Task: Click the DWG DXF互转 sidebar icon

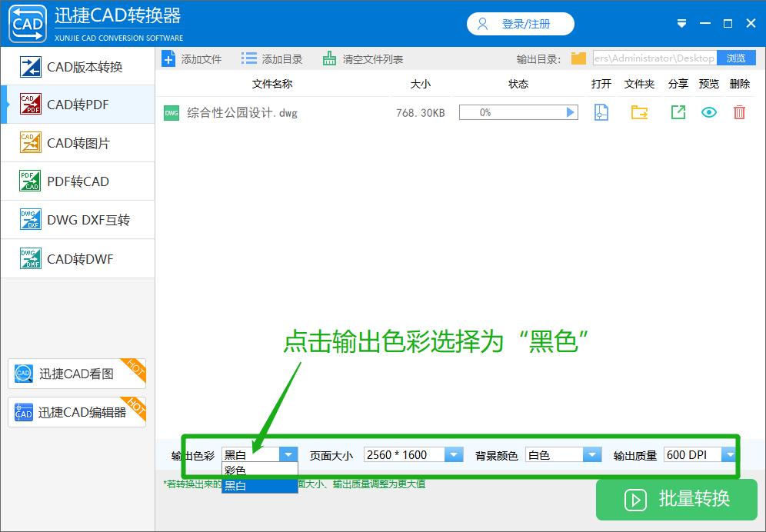Action: [x=30, y=220]
